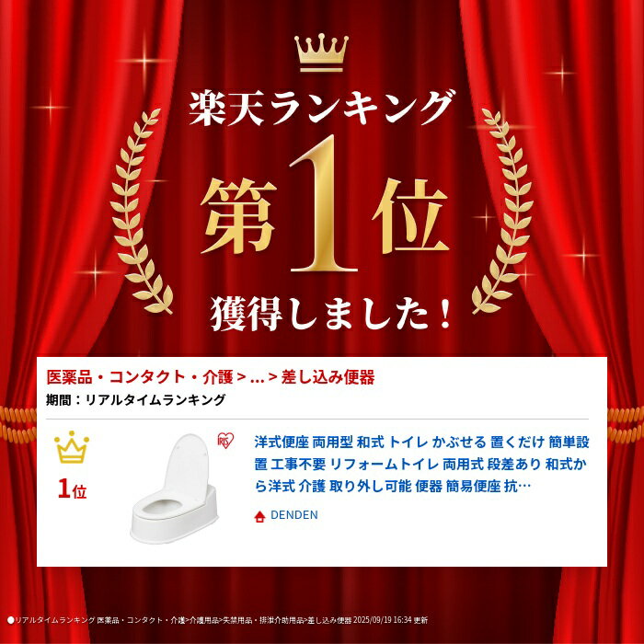Click the large golden number 1

pyautogui.click(x=323, y=203)
